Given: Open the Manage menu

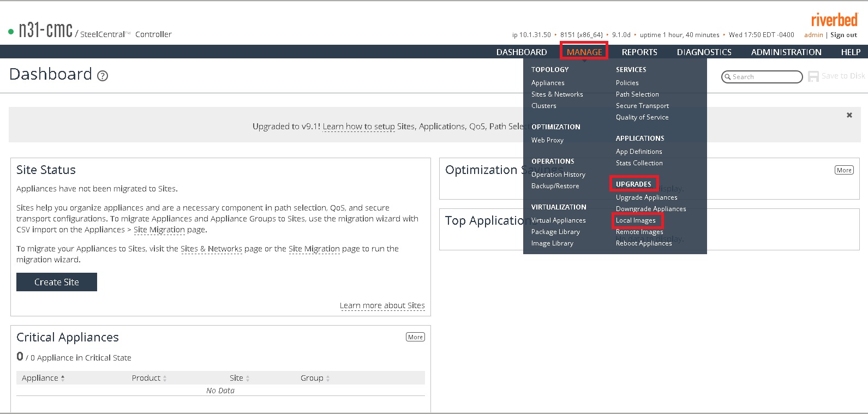Looking at the screenshot, I should 584,52.
